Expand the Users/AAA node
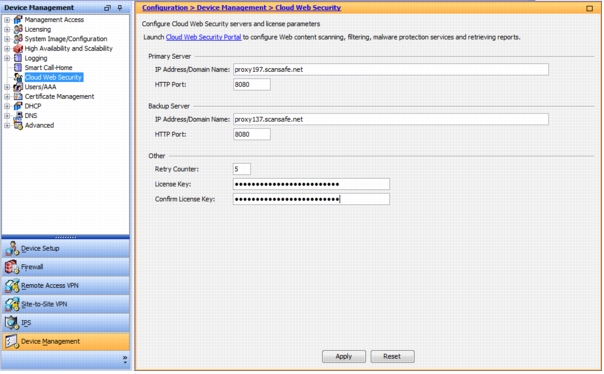This screenshot has height=374, width=604. click(7, 87)
